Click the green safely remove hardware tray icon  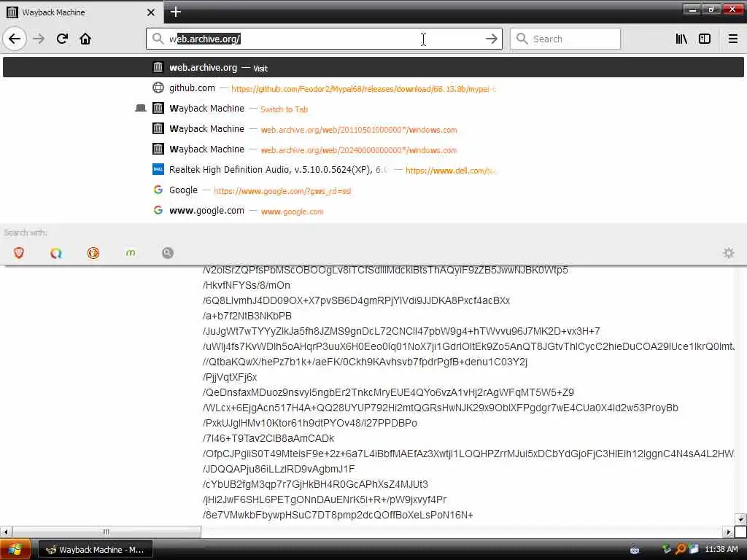point(667,550)
